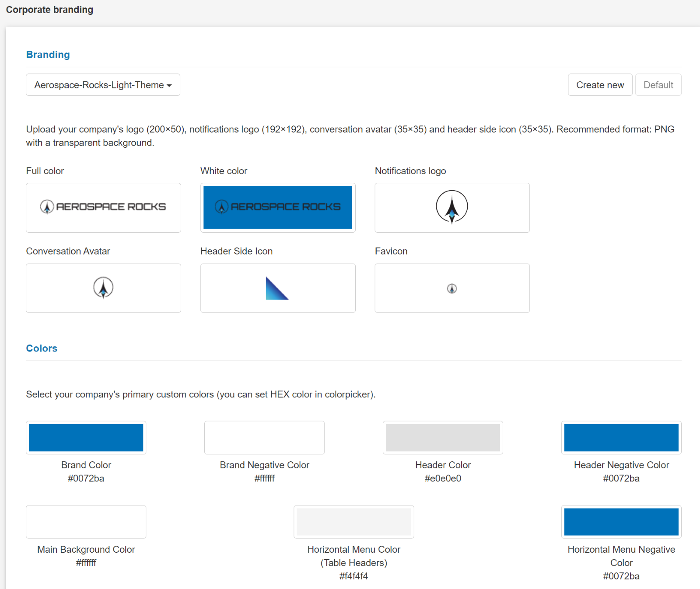Click the dropdown caret next to theme name
This screenshot has height=589, width=700.
(171, 85)
